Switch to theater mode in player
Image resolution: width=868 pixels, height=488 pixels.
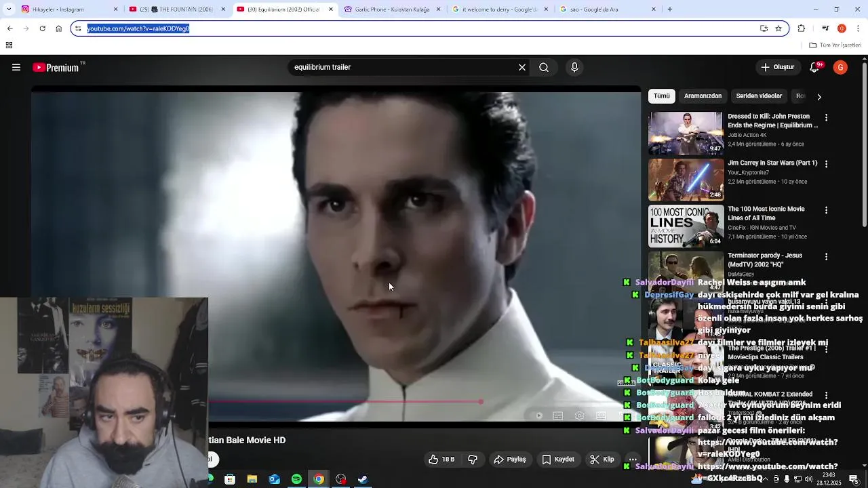point(601,415)
